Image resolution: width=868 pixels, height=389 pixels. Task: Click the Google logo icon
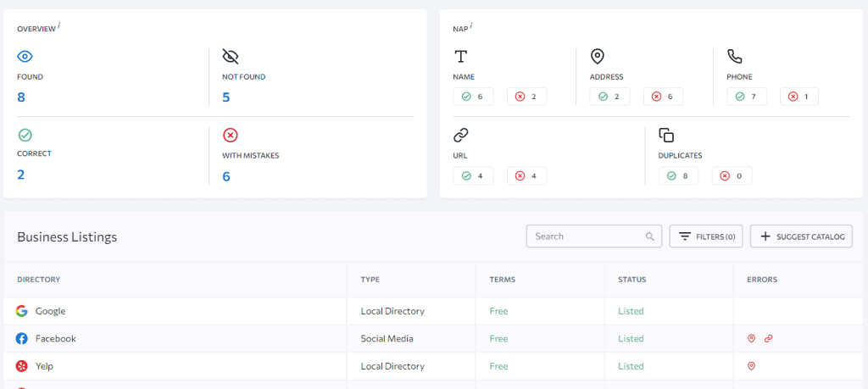21,311
